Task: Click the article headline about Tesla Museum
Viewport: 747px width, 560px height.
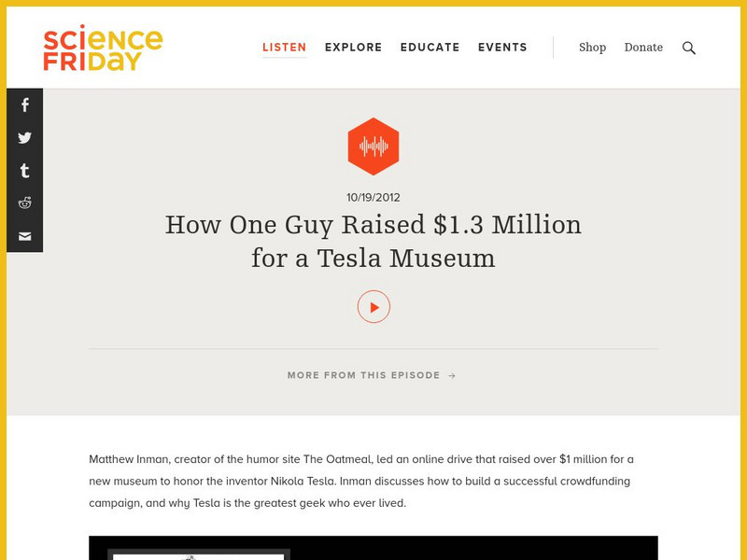Action: point(373,241)
